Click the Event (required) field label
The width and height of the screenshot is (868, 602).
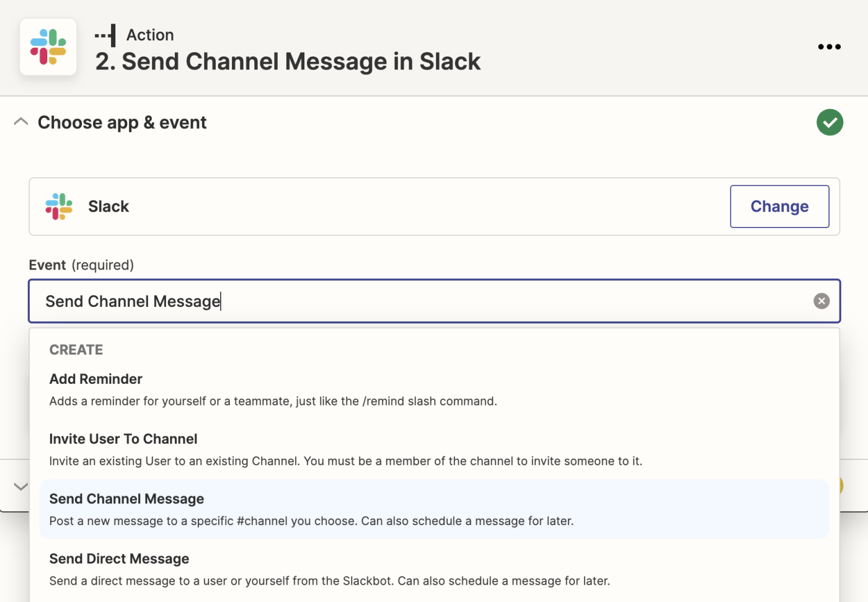[81, 265]
